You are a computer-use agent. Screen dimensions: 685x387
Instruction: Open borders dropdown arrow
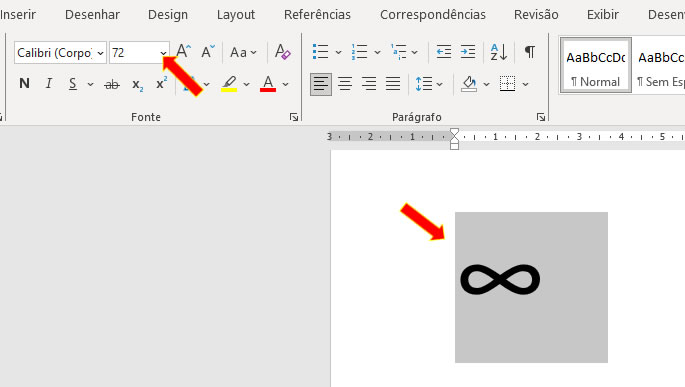click(x=526, y=84)
